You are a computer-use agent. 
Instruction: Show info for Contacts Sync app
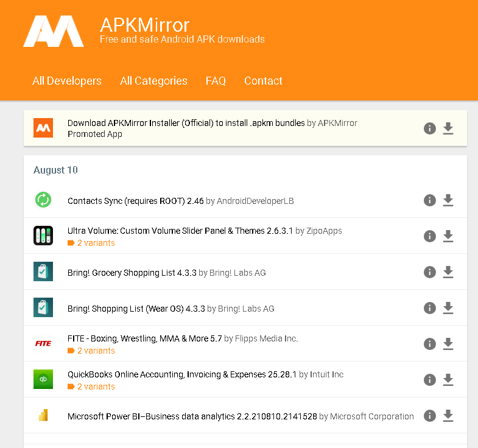430,200
